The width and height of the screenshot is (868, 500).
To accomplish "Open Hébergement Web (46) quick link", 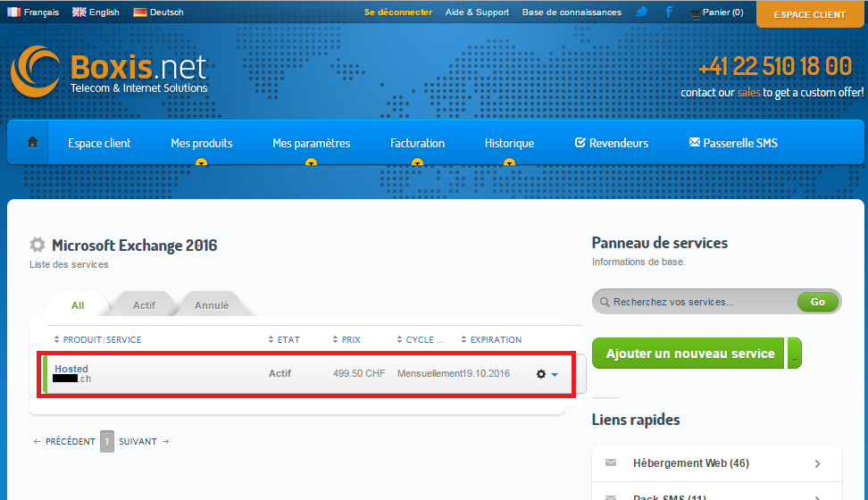I will pos(691,462).
